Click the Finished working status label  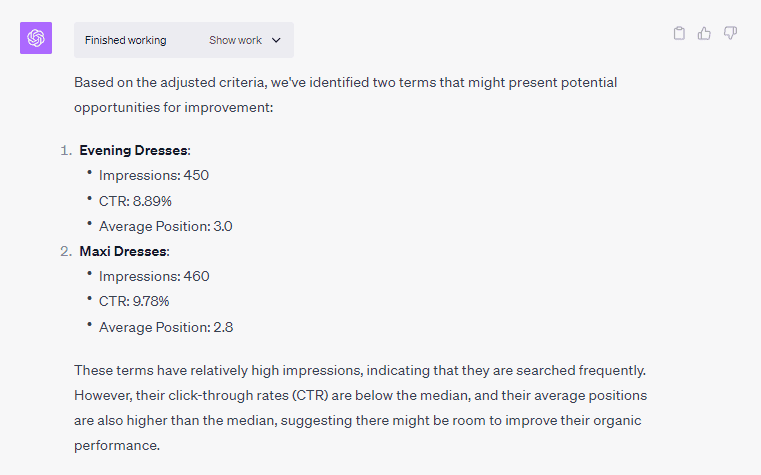(126, 40)
